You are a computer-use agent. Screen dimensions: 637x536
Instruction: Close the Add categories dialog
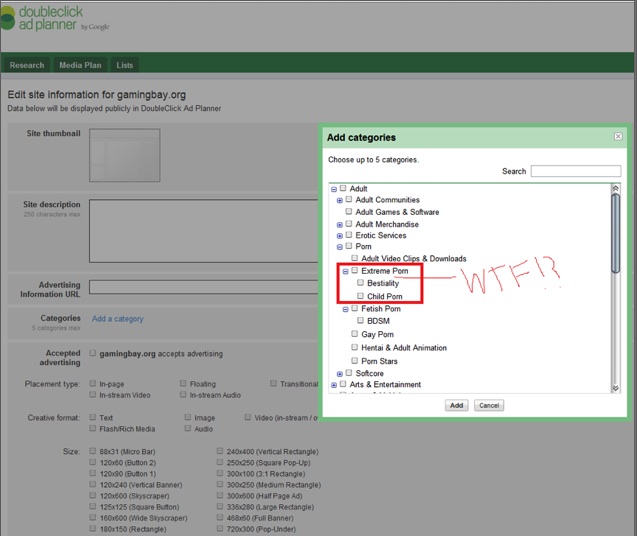617,137
